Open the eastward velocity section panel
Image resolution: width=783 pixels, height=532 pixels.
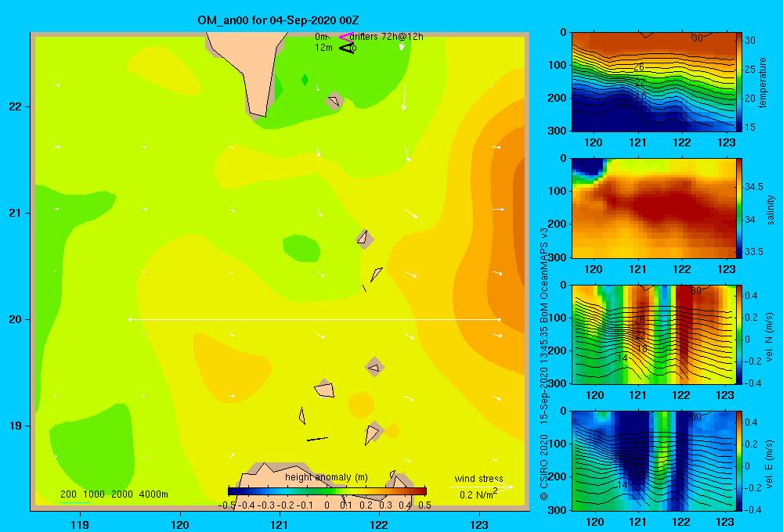coord(653,461)
